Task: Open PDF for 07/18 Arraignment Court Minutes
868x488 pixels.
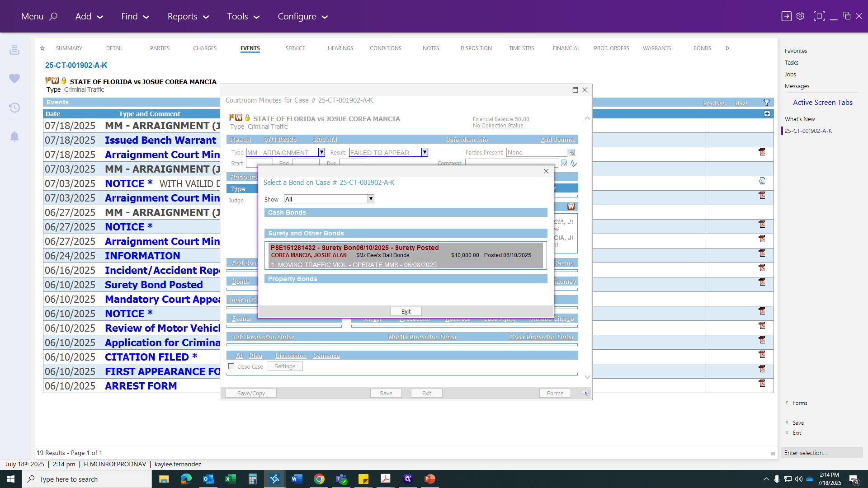Action: 762,152
